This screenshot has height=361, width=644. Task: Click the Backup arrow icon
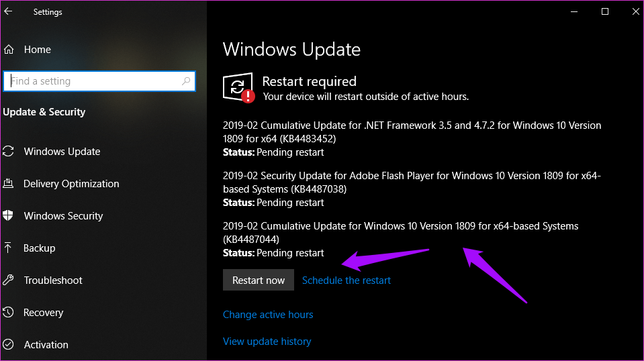[8, 248]
